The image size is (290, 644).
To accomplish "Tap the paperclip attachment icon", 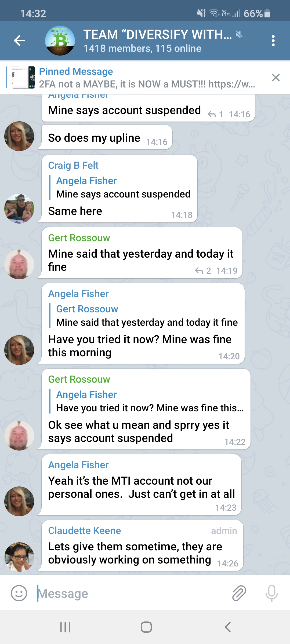I will coord(239,593).
